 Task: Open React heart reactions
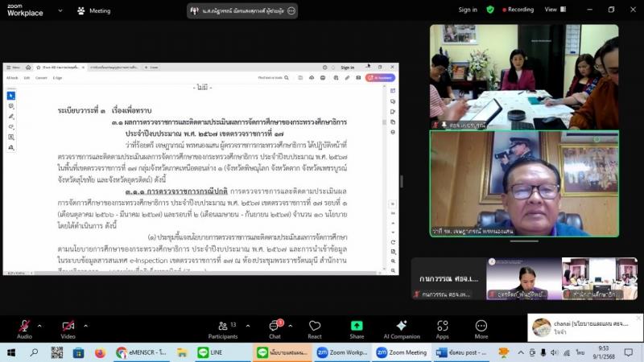(x=315, y=329)
